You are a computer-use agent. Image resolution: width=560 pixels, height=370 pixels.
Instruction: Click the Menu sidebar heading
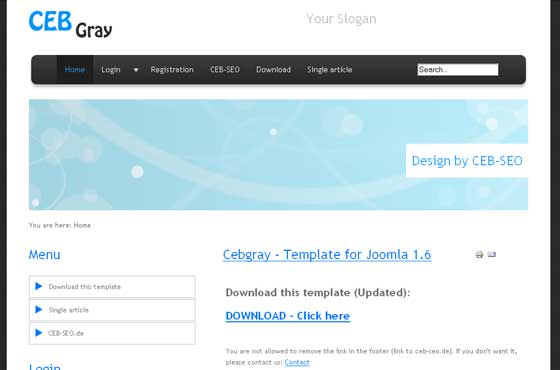pos(44,255)
